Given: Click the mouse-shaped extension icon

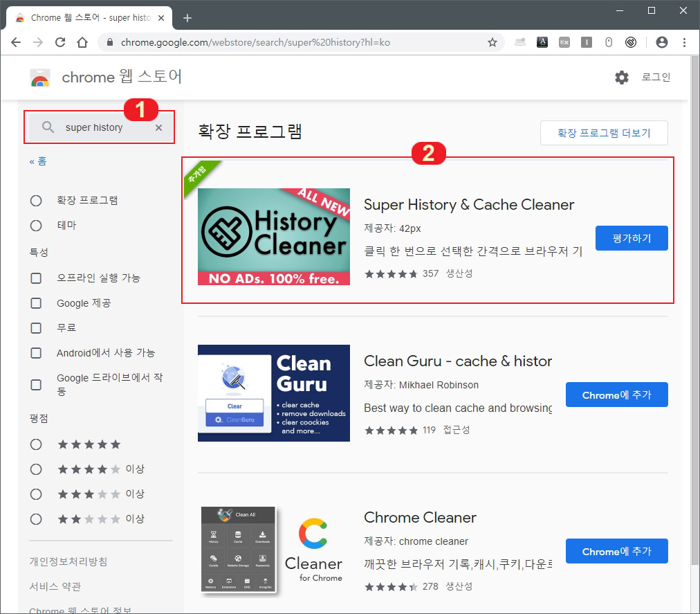Looking at the screenshot, I should pos(609,42).
